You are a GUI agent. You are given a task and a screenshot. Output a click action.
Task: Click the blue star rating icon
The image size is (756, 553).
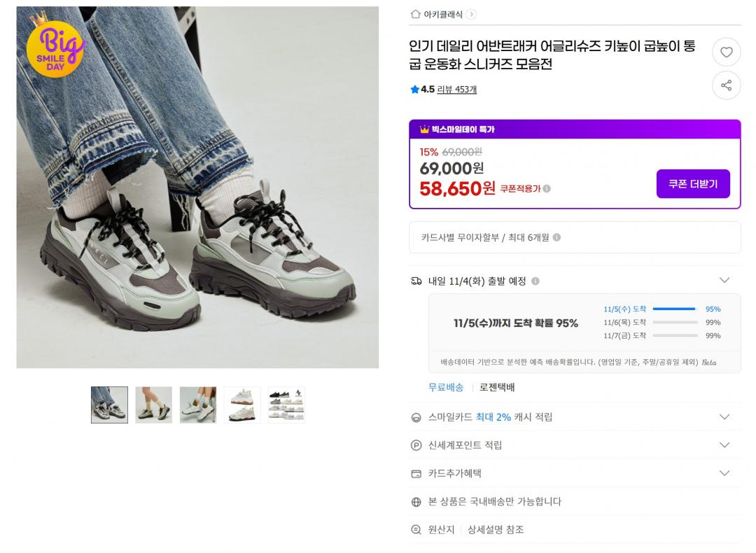414,90
